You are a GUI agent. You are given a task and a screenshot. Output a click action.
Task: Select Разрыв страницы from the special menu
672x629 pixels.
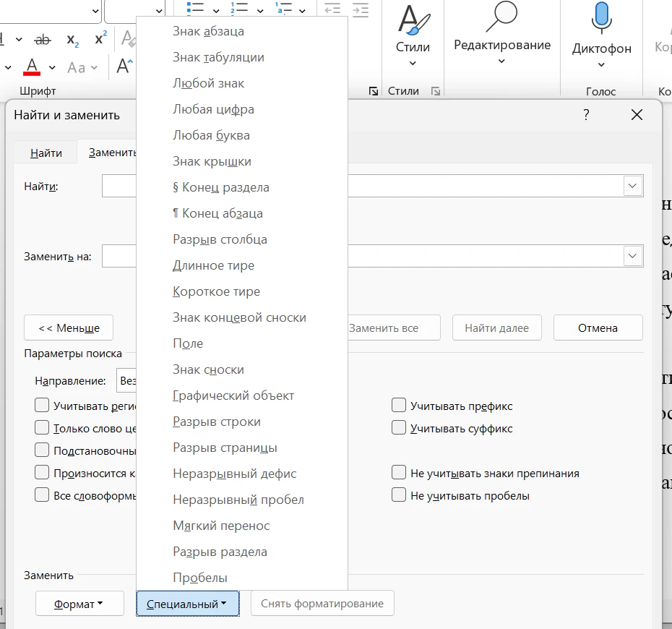coord(225,448)
